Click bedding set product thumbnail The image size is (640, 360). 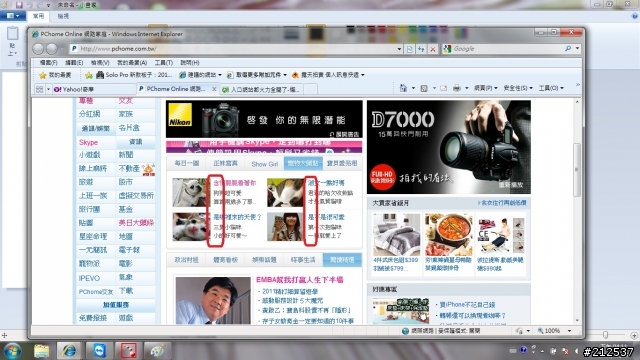(396, 235)
